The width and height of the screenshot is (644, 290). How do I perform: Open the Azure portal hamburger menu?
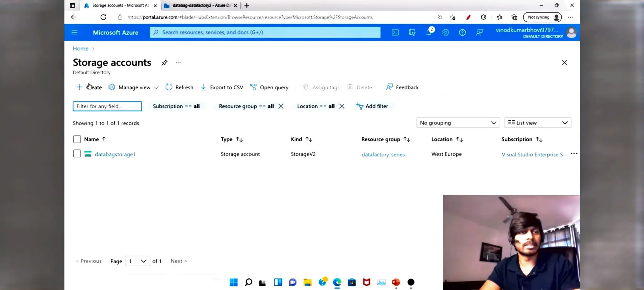click(x=75, y=32)
